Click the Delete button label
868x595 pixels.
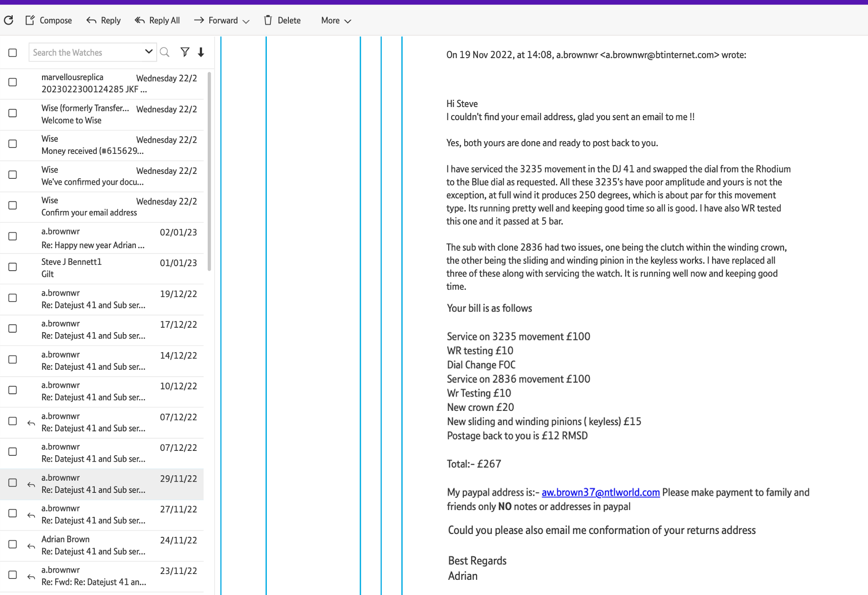289,21
